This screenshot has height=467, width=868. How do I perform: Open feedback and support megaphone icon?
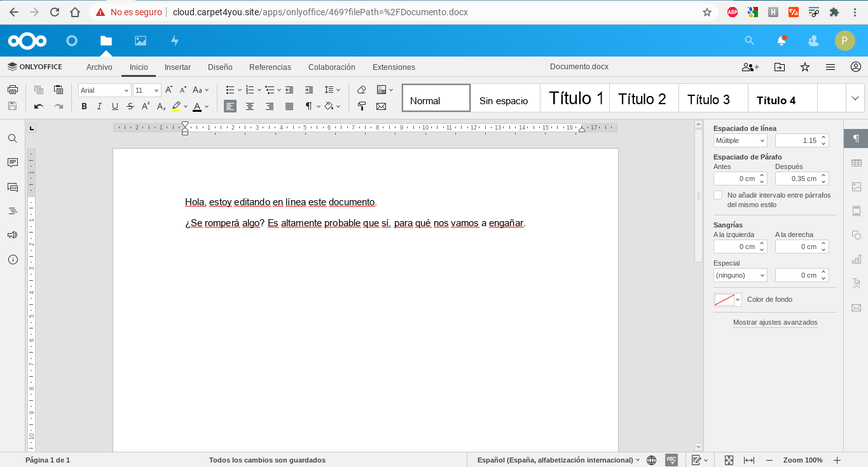(12, 234)
